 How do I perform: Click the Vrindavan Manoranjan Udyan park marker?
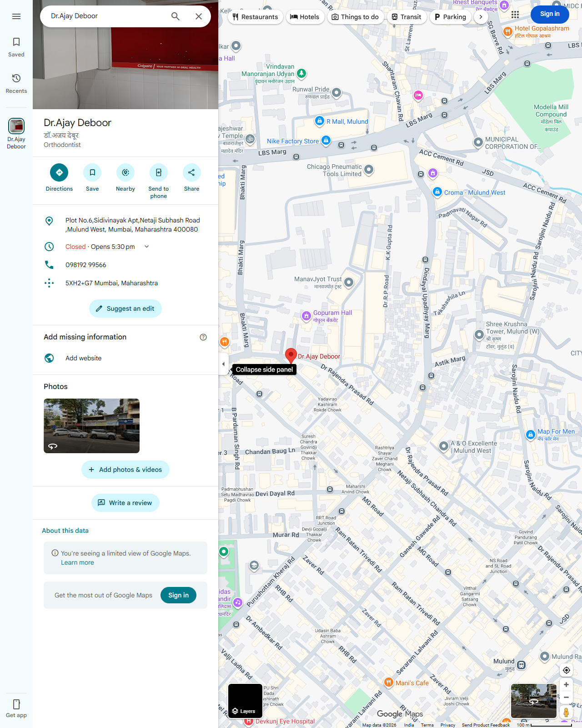coord(301,73)
